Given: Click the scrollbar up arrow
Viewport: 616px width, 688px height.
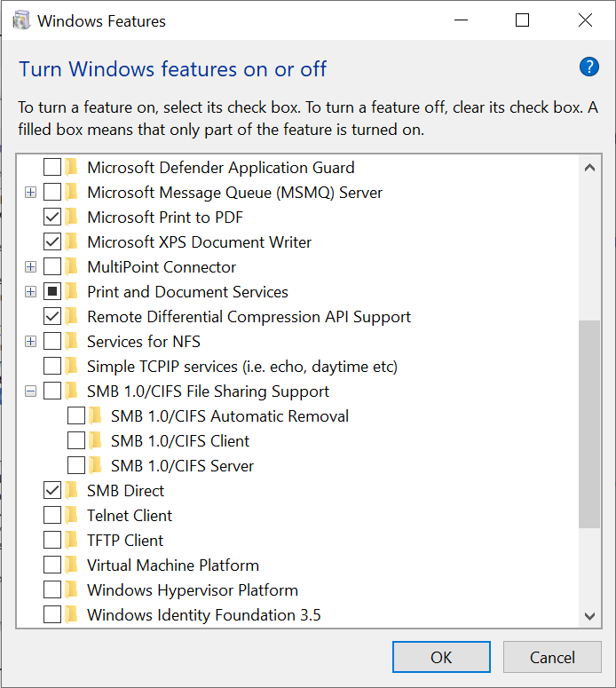Looking at the screenshot, I should click(x=589, y=167).
